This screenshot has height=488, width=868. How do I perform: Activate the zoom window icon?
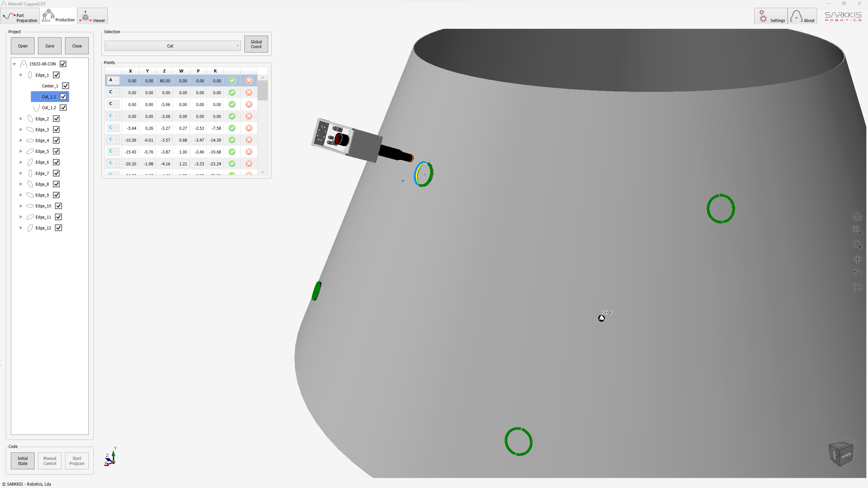point(857,230)
